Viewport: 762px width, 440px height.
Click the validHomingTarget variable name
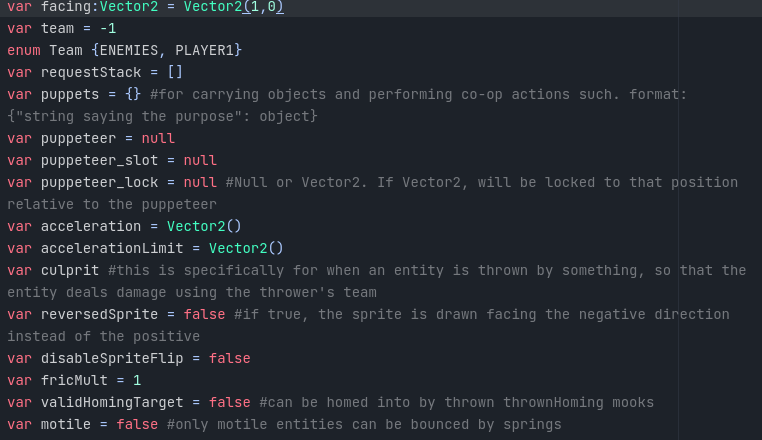112,403
